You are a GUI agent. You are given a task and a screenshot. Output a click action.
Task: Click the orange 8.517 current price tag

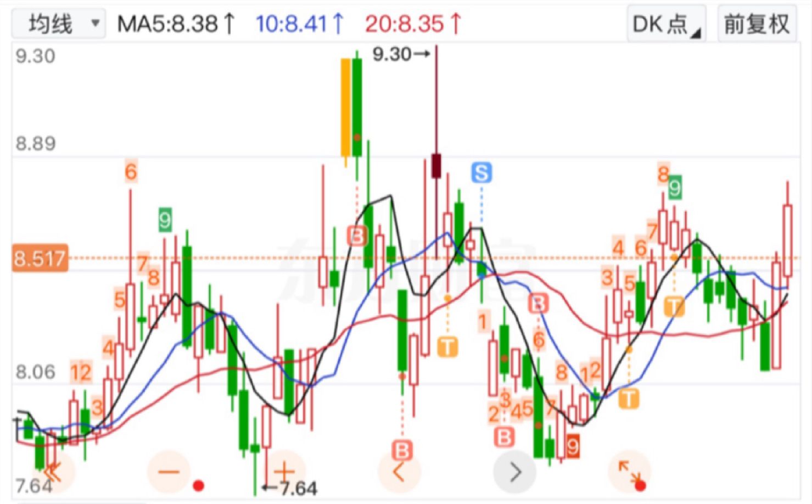40,258
